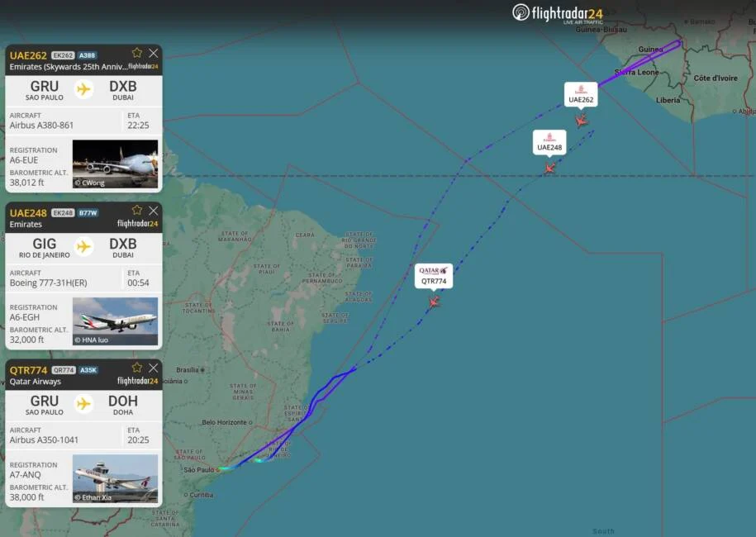Open the QTR774 Qatar map label
The image size is (756, 537).
pyautogui.click(x=434, y=276)
